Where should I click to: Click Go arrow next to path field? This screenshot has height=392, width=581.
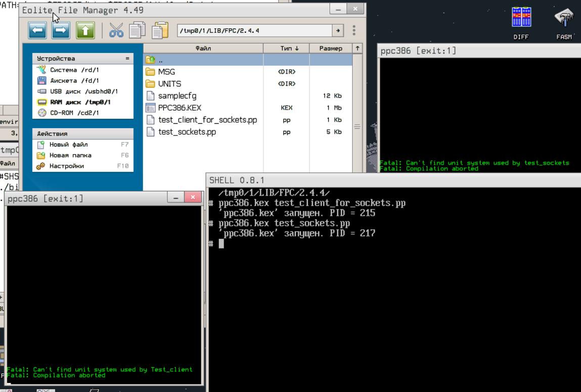click(x=338, y=31)
